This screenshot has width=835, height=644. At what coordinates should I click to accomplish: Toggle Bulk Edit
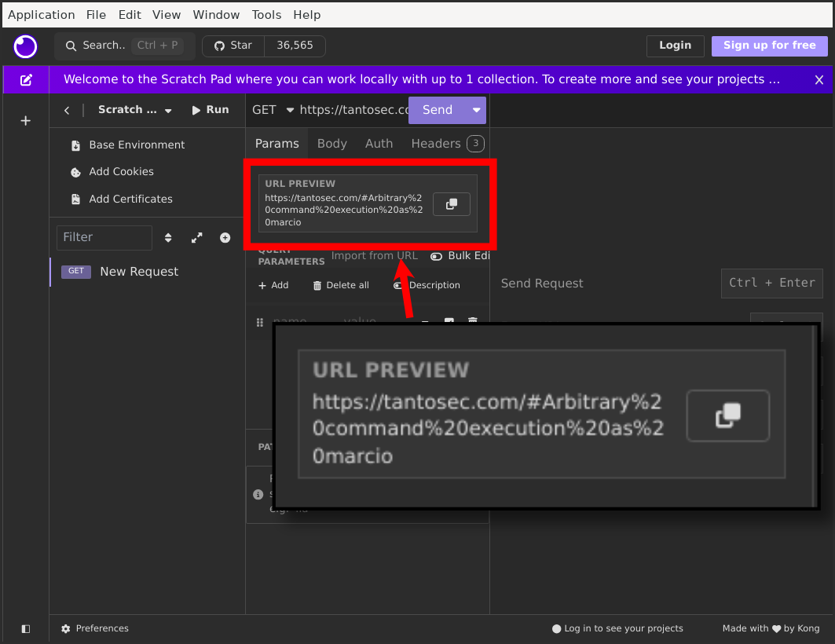460,256
